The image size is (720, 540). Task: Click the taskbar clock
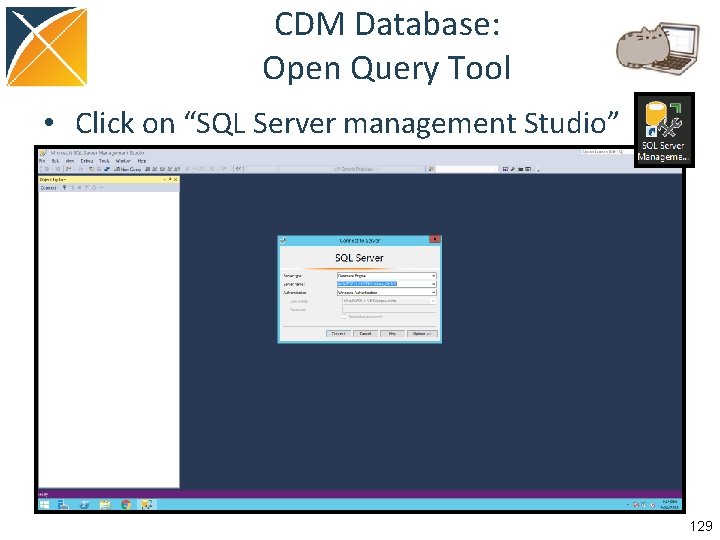[x=669, y=505]
